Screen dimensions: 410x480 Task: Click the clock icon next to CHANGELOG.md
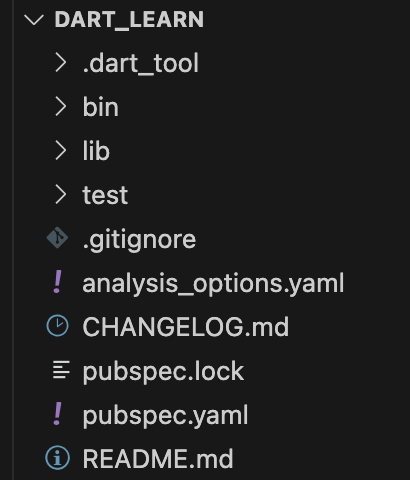(x=57, y=326)
